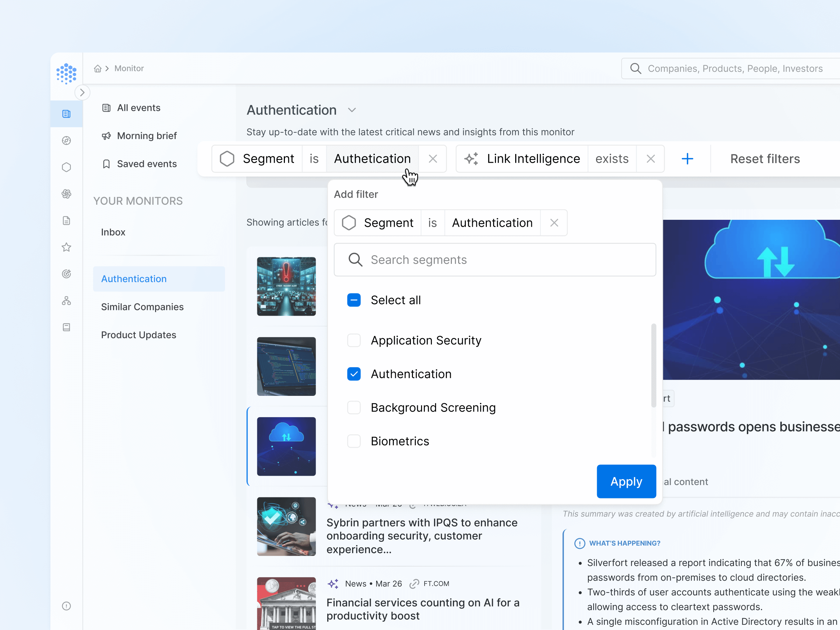Click the segment list scrollbar
The height and width of the screenshot is (630, 840).
[x=653, y=365]
